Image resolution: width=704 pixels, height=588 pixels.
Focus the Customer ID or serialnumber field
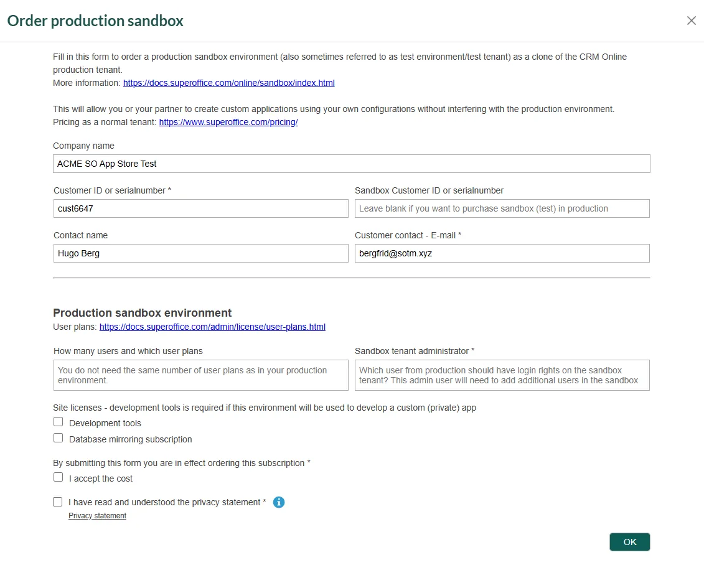200,208
